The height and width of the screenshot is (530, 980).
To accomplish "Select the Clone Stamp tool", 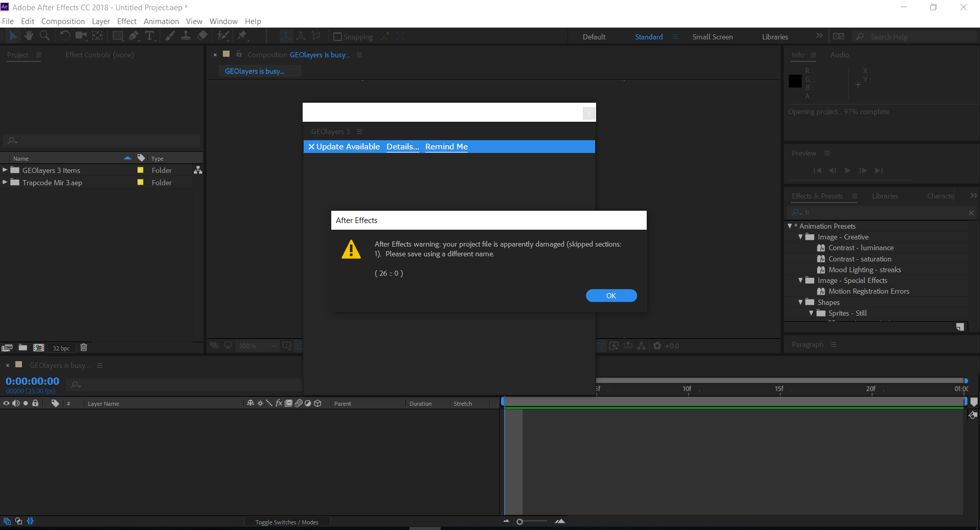I will click(x=186, y=36).
